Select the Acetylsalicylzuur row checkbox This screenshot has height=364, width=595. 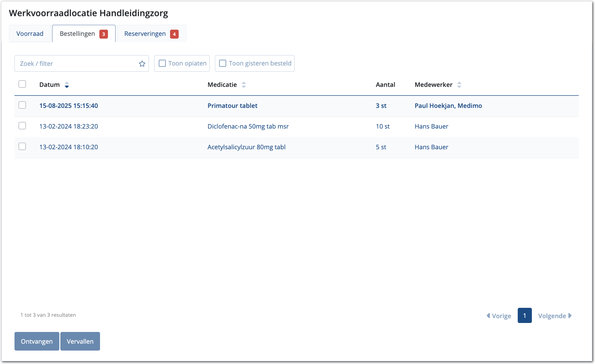pyautogui.click(x=22, y=146)
